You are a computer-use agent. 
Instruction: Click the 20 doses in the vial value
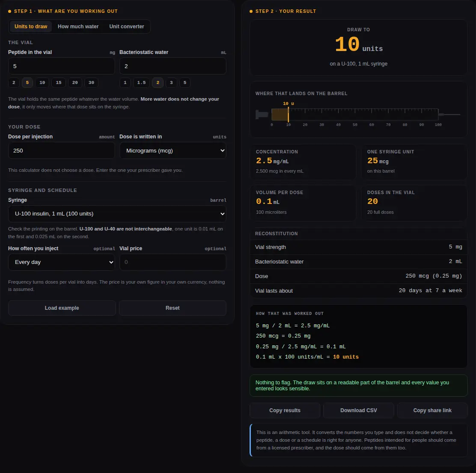pyautogui.click(x=372, y=202)
